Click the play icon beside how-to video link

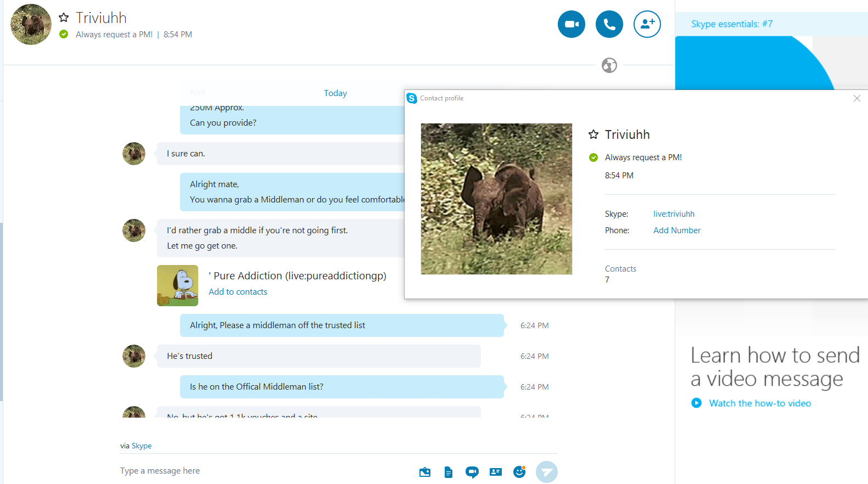click(696, 403)
